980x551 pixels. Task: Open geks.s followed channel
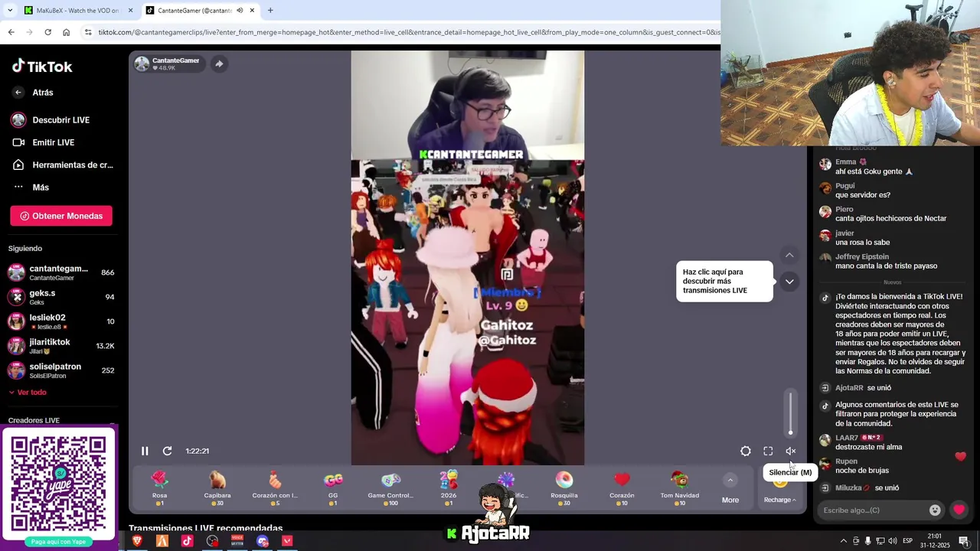coord(61,297)
